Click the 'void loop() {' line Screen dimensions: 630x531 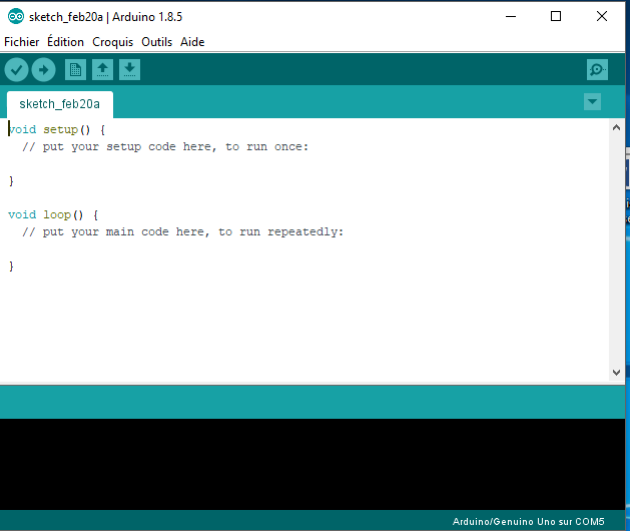(53, 215)
